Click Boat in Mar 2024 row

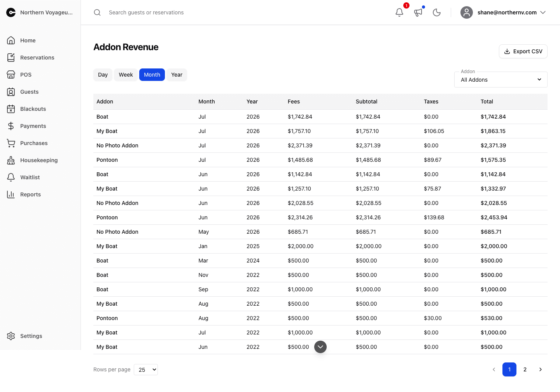point(102,261)
